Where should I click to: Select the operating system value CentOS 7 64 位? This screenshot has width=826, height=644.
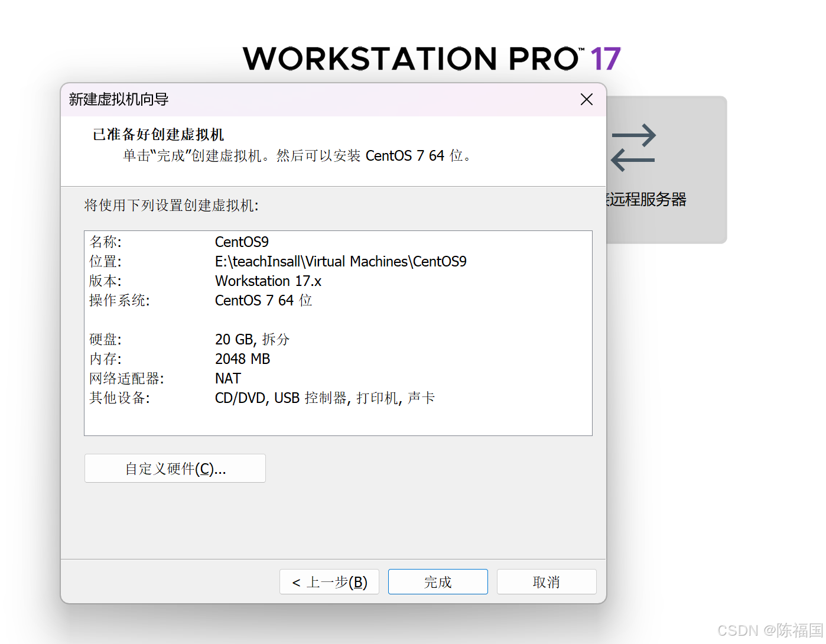264,300
